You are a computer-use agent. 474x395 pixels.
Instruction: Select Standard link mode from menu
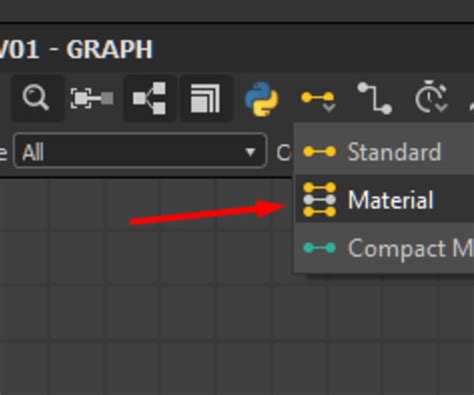(x=384, y=152)
